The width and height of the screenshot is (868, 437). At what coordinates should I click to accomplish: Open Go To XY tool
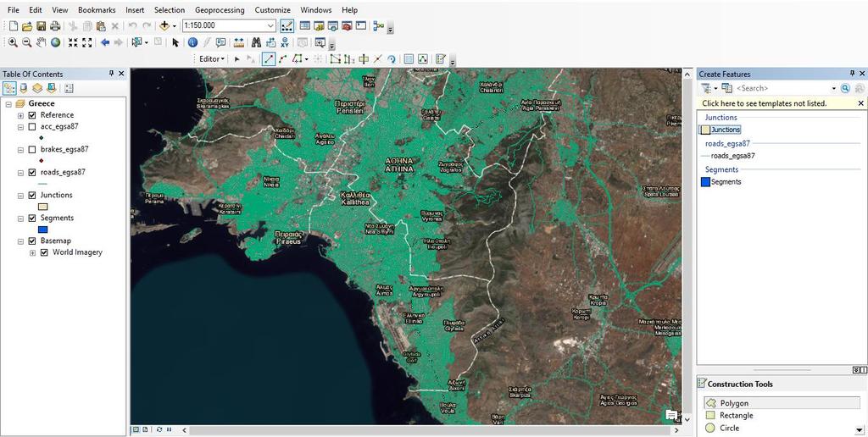click(x=285, y=42)
